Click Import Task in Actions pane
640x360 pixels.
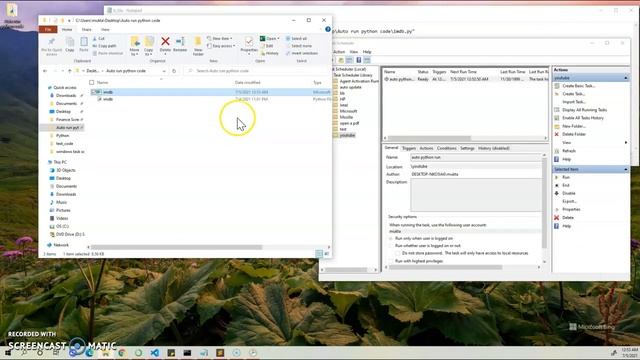573,102
